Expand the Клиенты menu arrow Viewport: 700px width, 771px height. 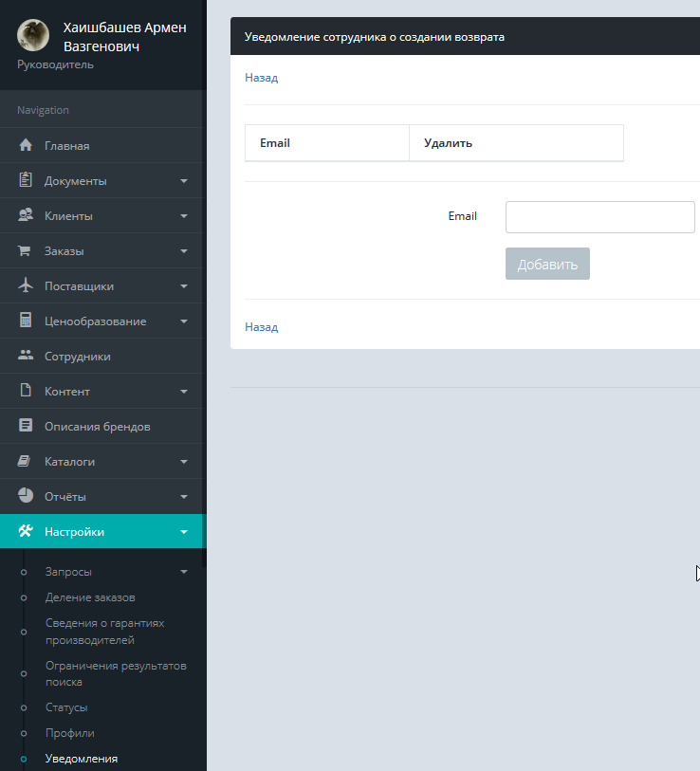(x=184, y=216)
